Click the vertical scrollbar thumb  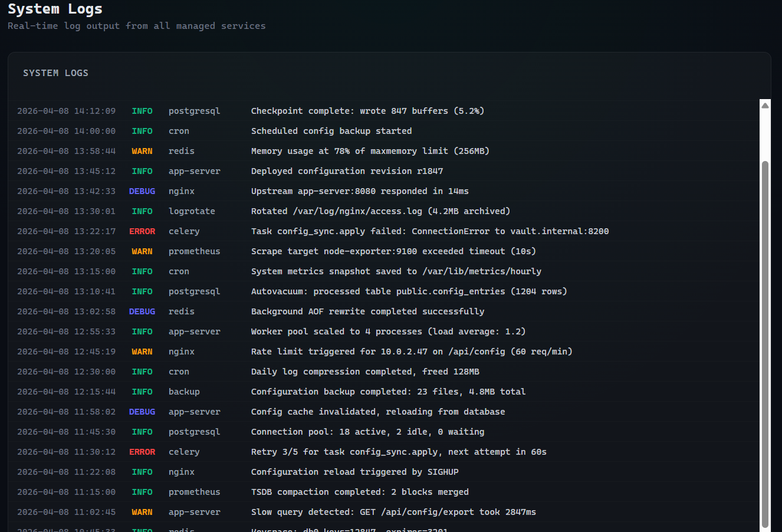pos(765,343)
